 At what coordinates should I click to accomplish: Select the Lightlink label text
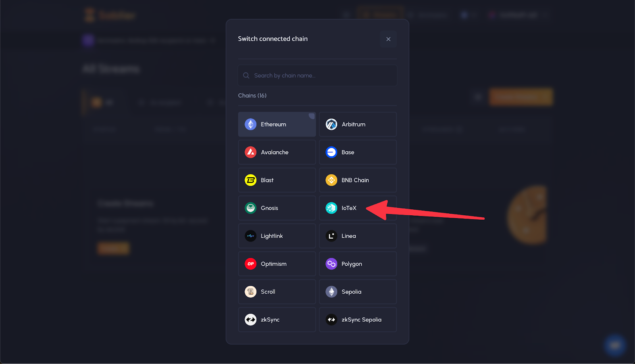click(272, 236)
